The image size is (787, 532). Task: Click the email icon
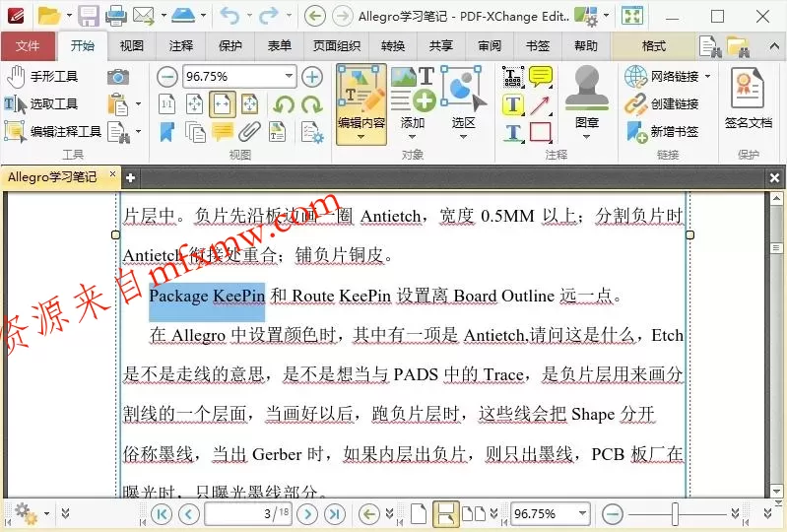(x=144, y=16)
